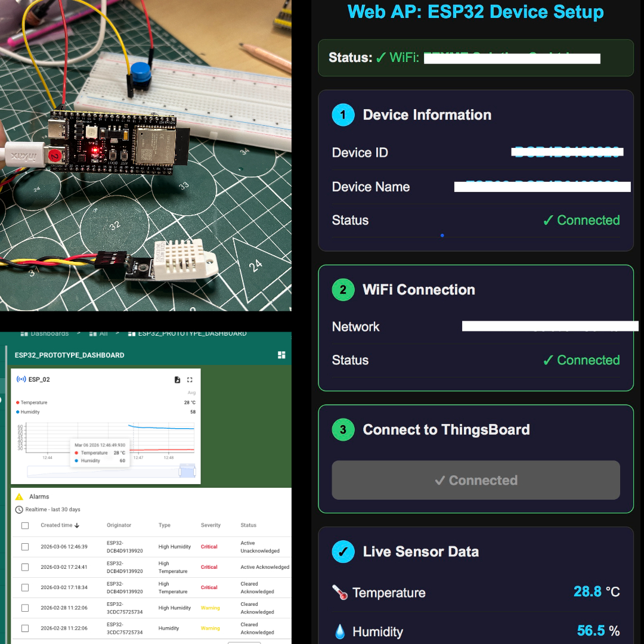Click the grey Connected ThingsBoard button
The width and height of the screenshot is (644, 644).
(x=476, y=480)
